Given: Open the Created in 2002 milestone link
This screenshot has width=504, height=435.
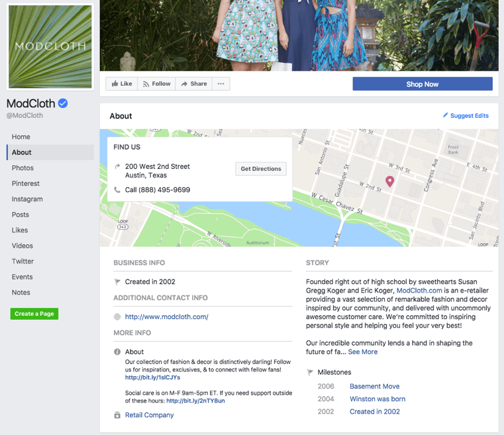Looking at the screenshot, I should (374, 412).
